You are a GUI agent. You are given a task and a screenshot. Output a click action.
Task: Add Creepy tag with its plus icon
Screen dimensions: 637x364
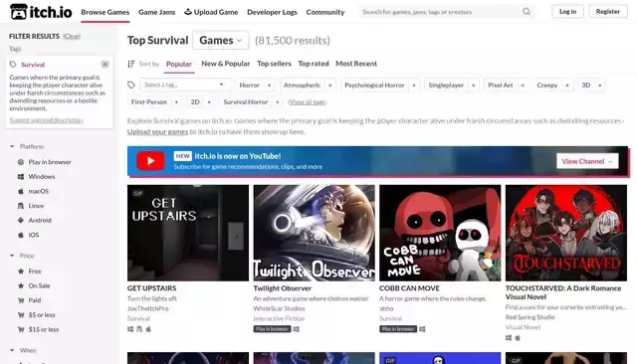tap(567, 86)
